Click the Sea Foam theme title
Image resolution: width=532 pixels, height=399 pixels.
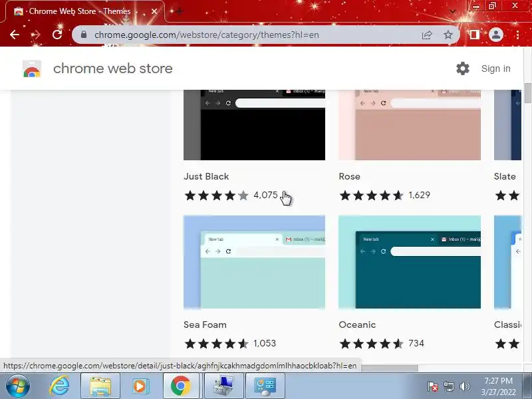pyautogui.click(x=205, y=325)
